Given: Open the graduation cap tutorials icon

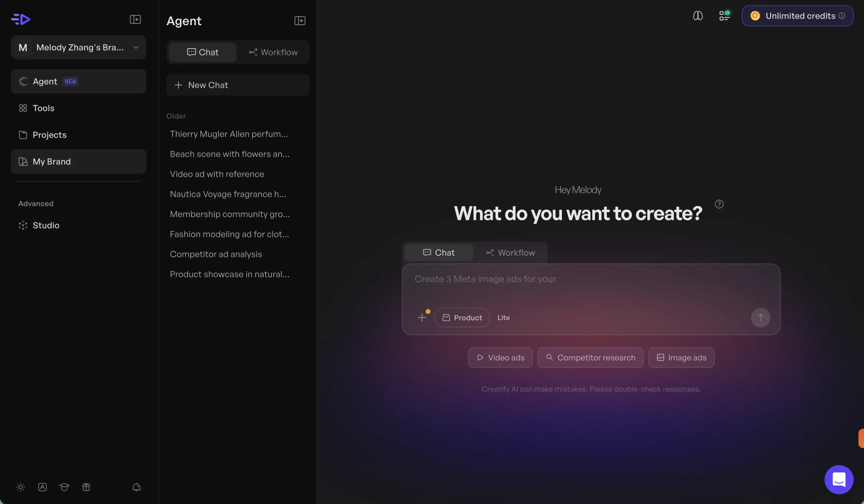Looking at the screenshot, I should (64, 487).
